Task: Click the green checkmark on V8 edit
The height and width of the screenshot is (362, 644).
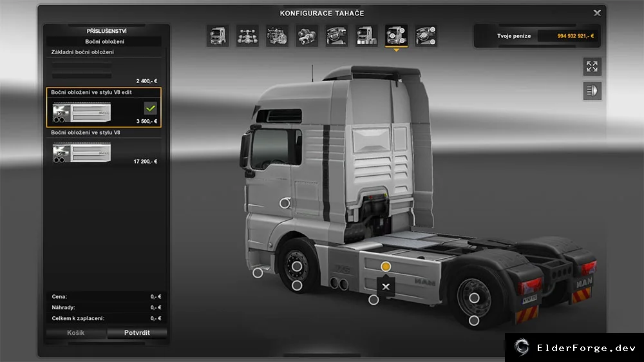Action: point(151,108)
